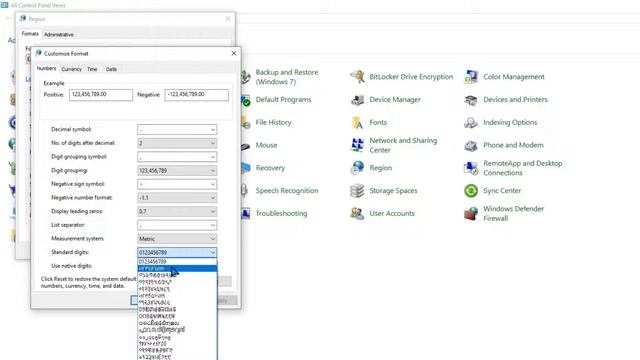Open the Recovery link

(270, 168)
